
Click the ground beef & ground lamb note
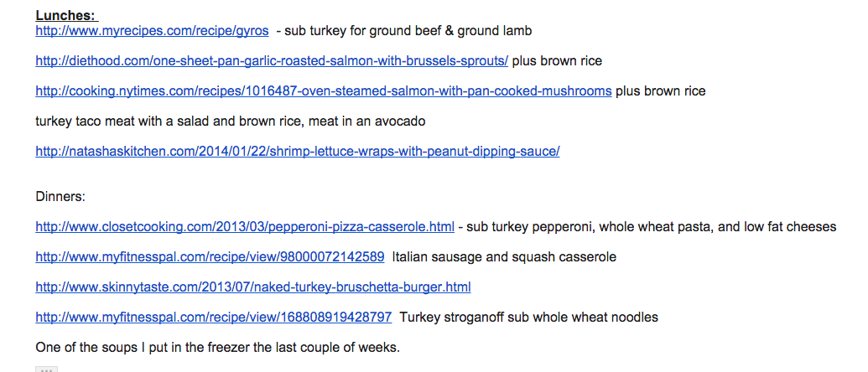pyautogui.click(x=408, y=31)
